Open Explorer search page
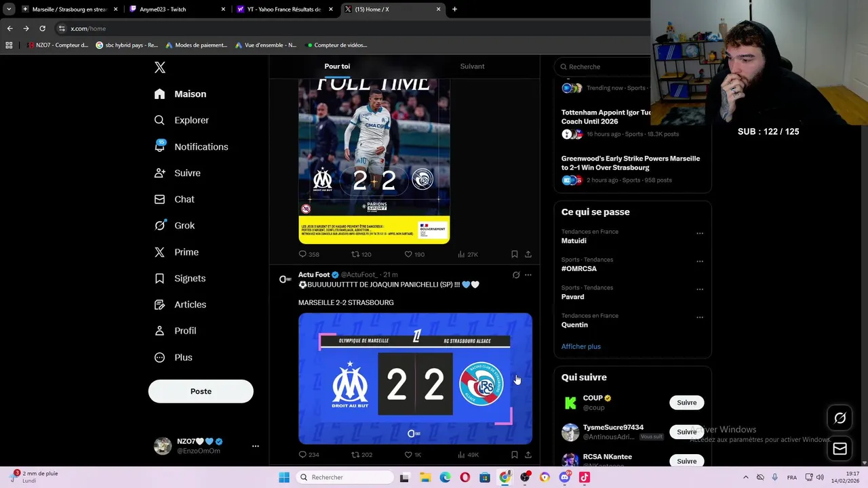Viewport: 868px width, 488px height. (x=181, y=120)
